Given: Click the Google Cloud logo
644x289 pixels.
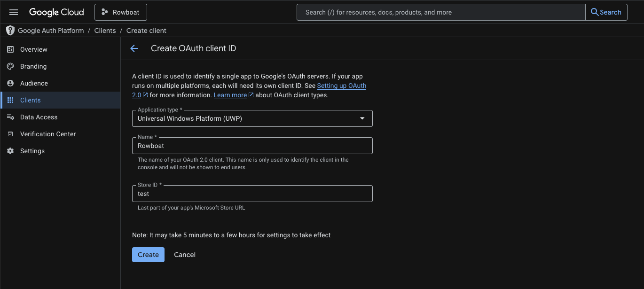Looking at the screenshot, I should pyautogui.click(x=56, y=12).
